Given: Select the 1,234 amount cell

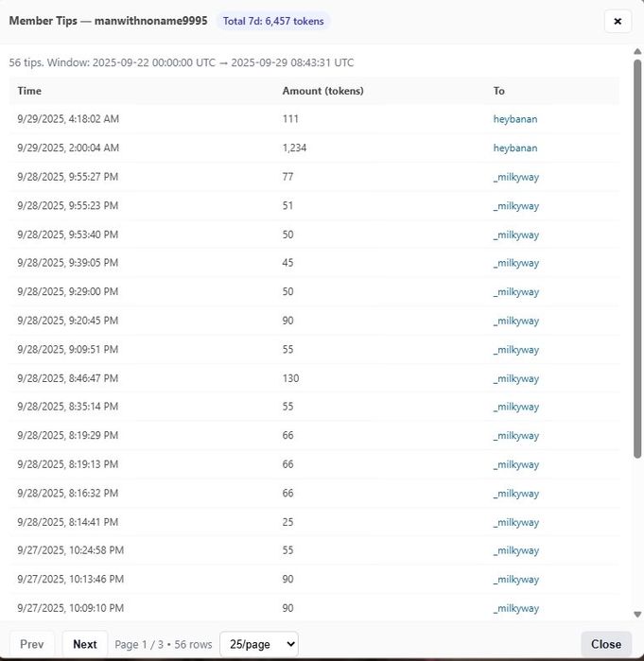Looking at the screenshot, I should [x=295, y=148].
